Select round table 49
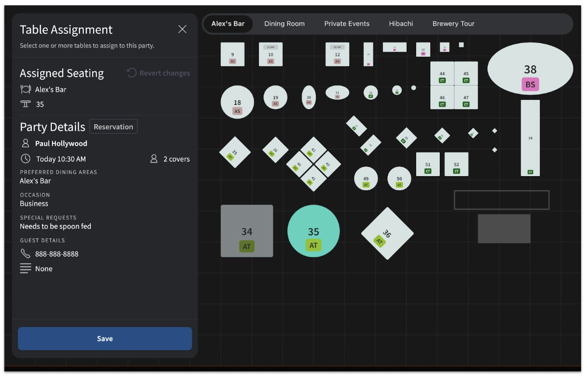The width and height of the screenshot is (588, 378). 366,179
